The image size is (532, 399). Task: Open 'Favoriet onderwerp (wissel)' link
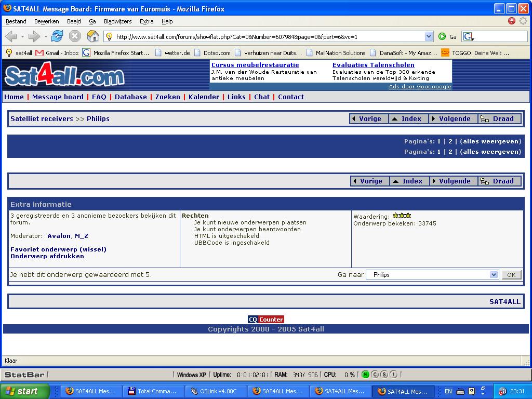[58, 249]
